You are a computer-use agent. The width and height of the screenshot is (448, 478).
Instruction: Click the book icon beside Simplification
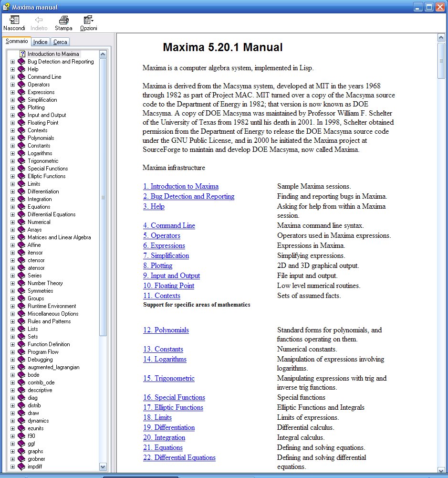tap(21, 100)
